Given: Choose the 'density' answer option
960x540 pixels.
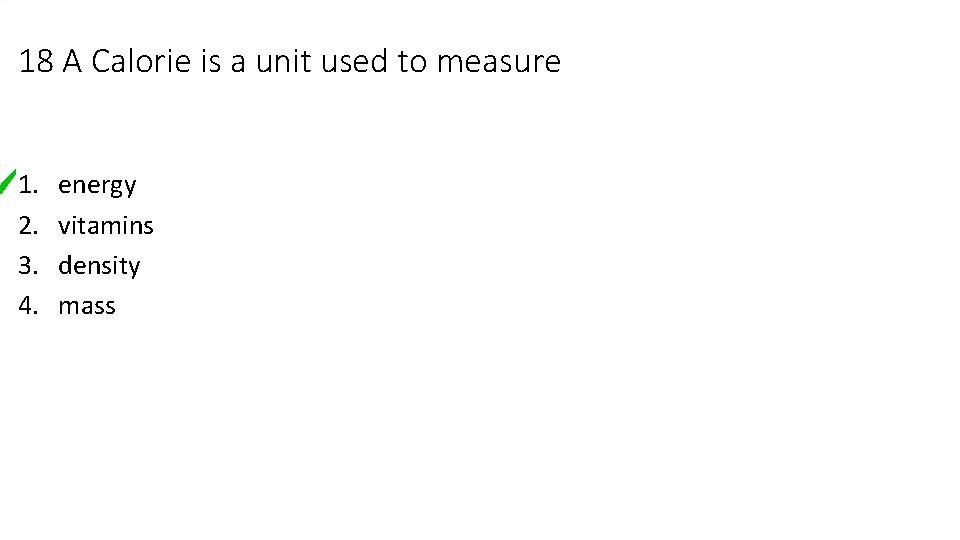Looking at the screenshot, I should coord(99,266).
